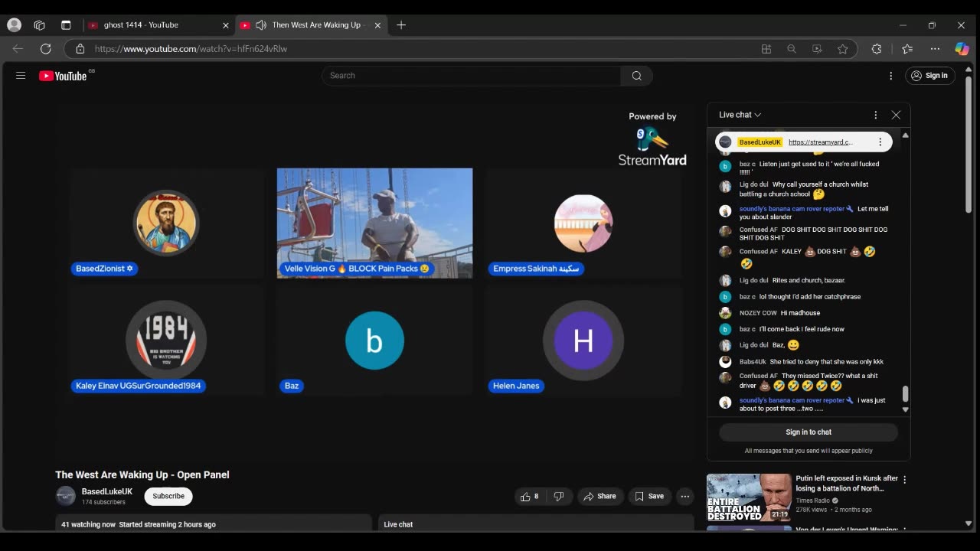
Task: Click the Empress Sakinah participant avatar
Action: tap(583, 223)
